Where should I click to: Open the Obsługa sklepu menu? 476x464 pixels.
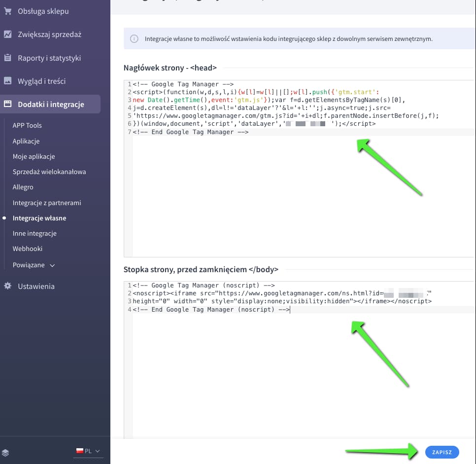[x=43, y=11]
